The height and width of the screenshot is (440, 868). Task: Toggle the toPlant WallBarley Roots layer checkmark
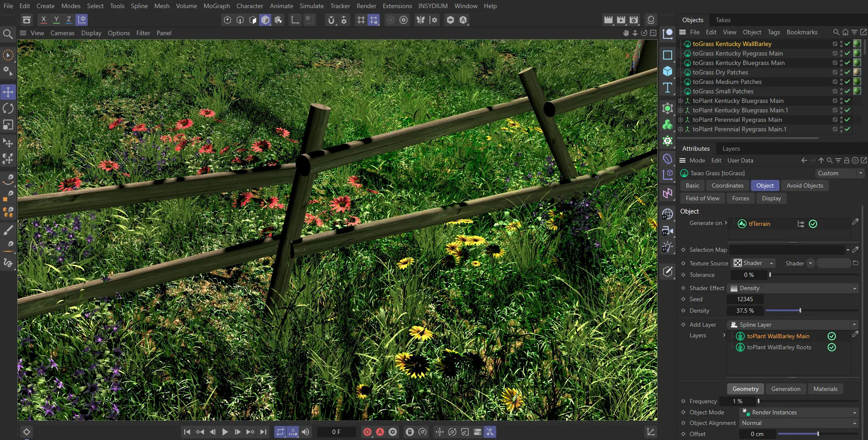tap(831, 347)
